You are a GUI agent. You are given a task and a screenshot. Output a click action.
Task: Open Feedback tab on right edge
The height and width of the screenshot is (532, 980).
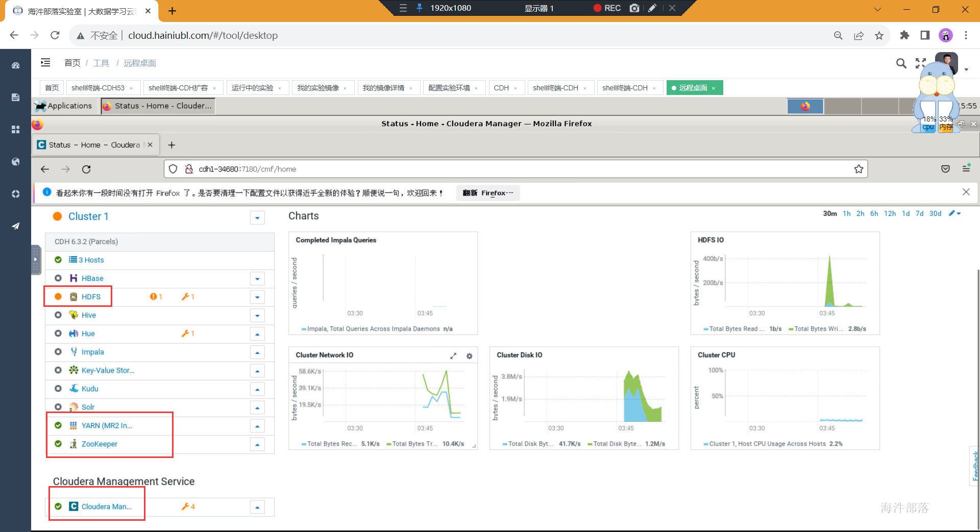[x=975, y=466]
